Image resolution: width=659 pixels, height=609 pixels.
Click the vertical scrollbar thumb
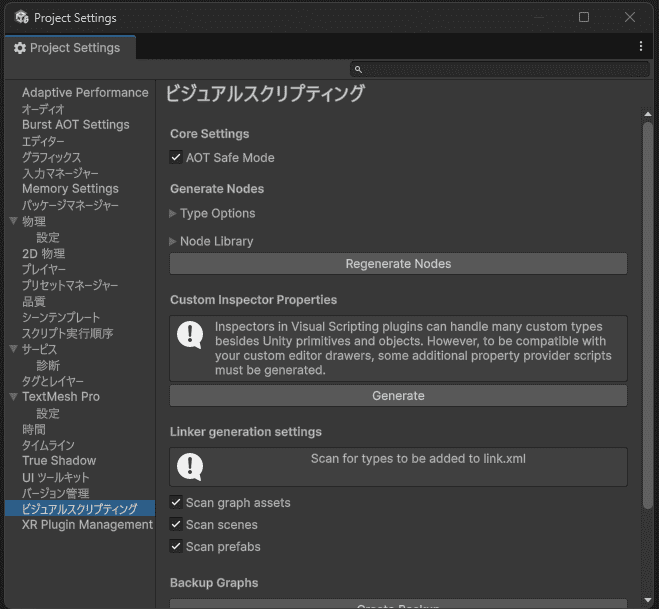click(648, 315)
